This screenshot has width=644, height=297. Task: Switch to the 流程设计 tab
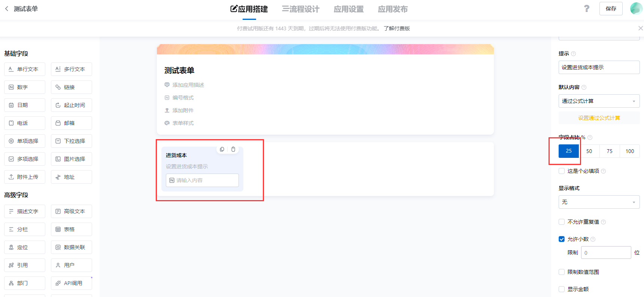(301, 9)
